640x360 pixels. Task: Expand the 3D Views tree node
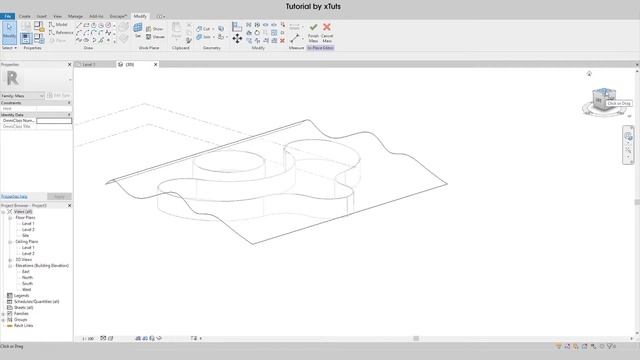point(10,260)
